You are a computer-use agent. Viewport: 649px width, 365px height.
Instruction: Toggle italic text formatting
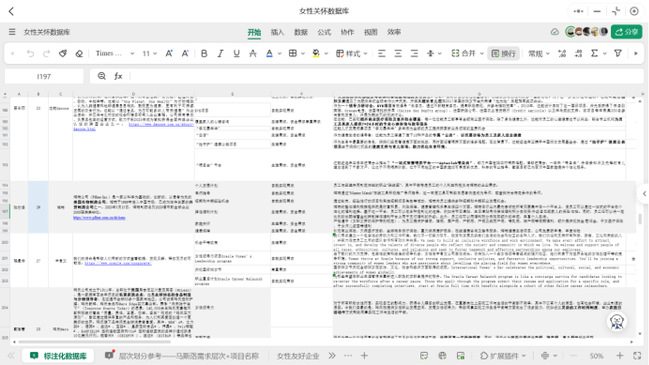[220, 53]
